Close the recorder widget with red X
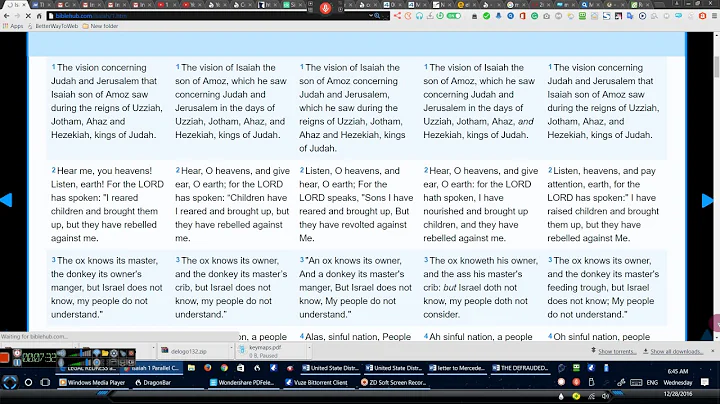Viewport: 720px width, 404px height. (x=131, y=353)
